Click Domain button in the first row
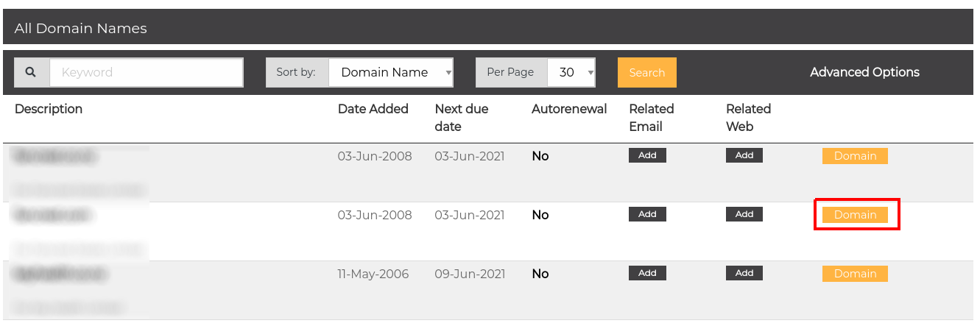Image resolution: width=980 pixels, height=326 pixels. (855, 156)
